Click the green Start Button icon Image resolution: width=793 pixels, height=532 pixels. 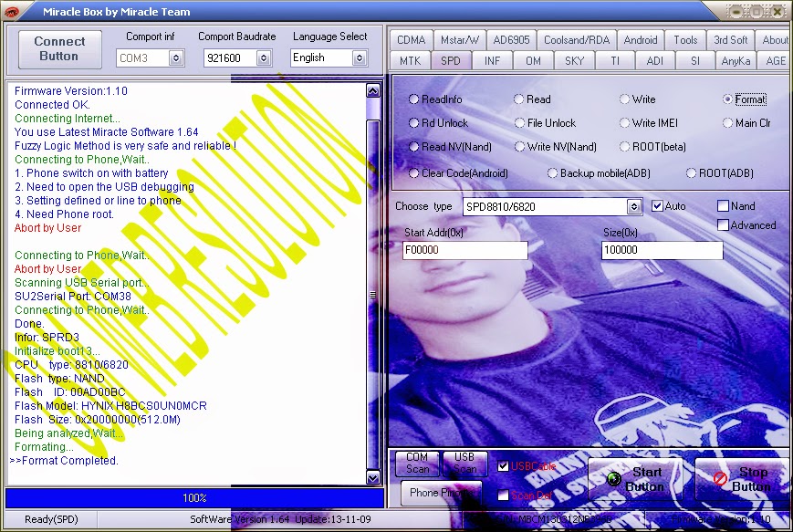[x=613, y=478]
